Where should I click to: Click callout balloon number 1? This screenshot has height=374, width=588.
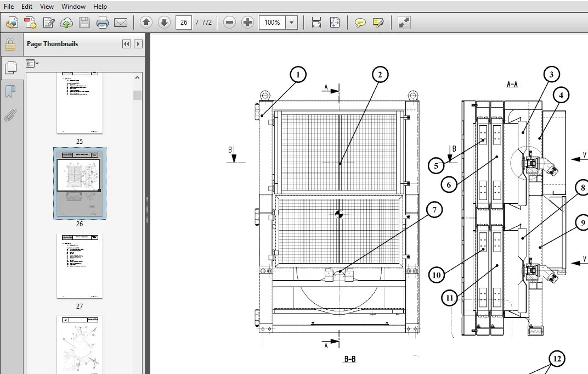coord(298,75)
